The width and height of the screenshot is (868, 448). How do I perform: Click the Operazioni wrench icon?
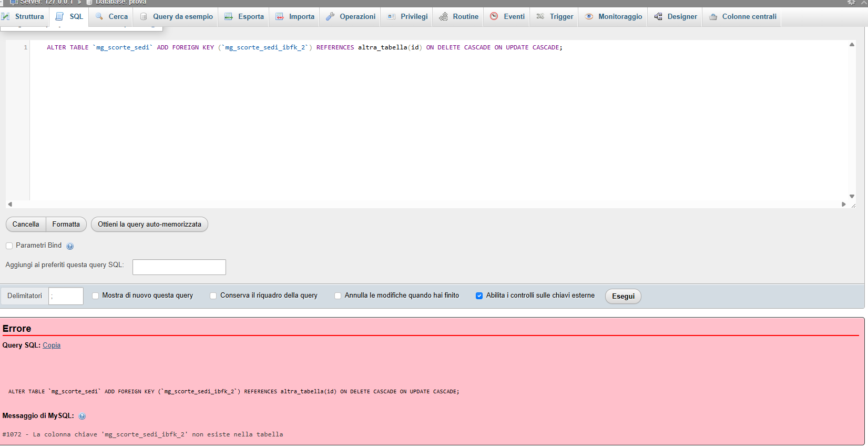coord(330,17)
